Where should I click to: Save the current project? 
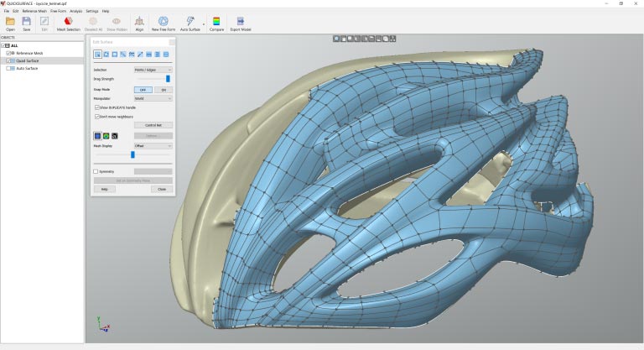point(27,22)
